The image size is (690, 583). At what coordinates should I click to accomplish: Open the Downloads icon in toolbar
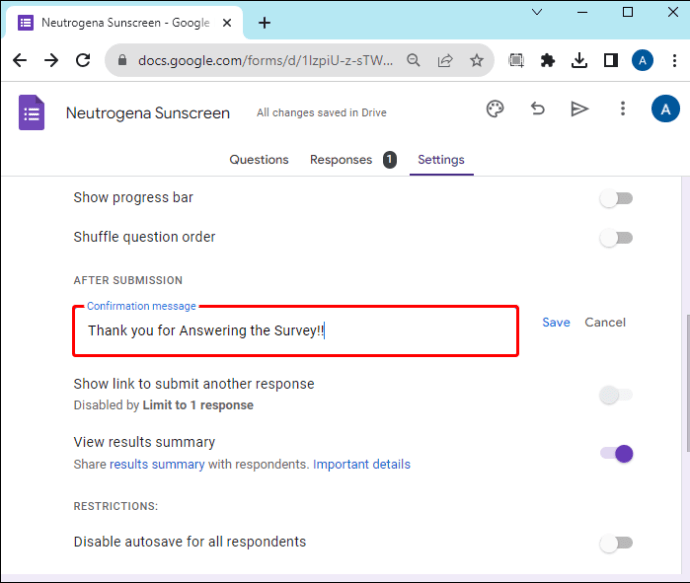pyautogui.click(x=579, y=60)
